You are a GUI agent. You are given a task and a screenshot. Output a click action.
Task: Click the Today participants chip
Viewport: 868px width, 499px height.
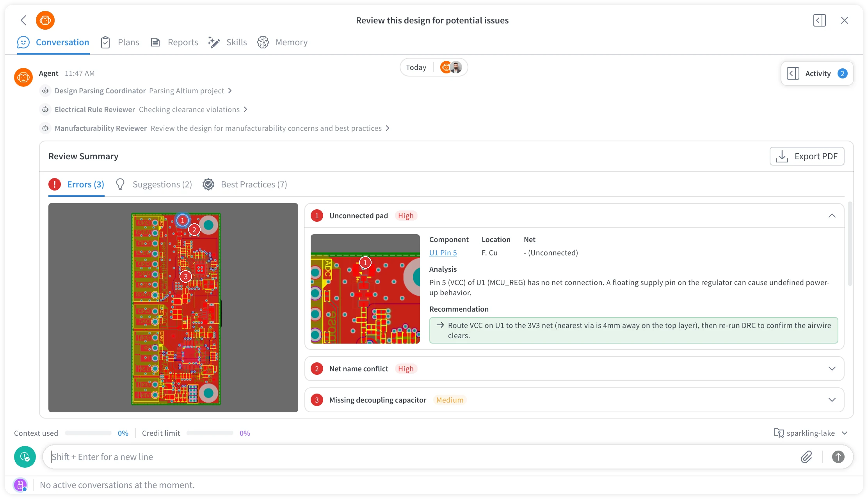pos(434,67)
